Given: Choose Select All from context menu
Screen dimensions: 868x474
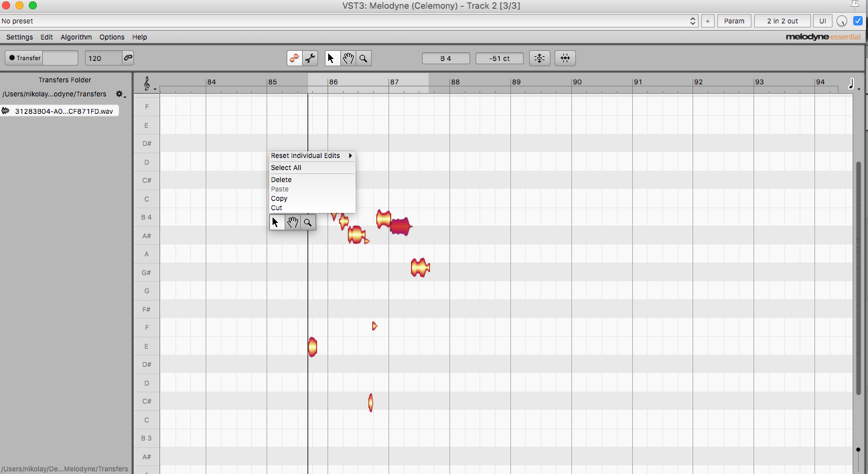Looking at the screenshot, I should click(311, 168).
